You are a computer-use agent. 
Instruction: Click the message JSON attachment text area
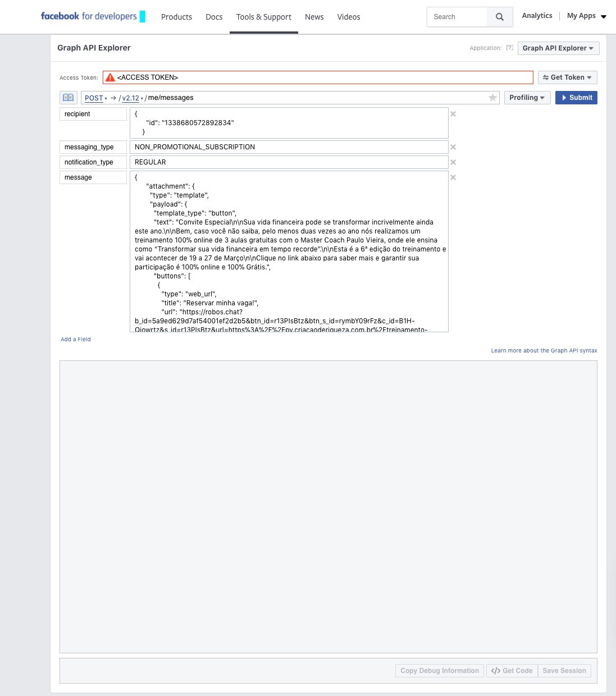click(x=289, y=251)
